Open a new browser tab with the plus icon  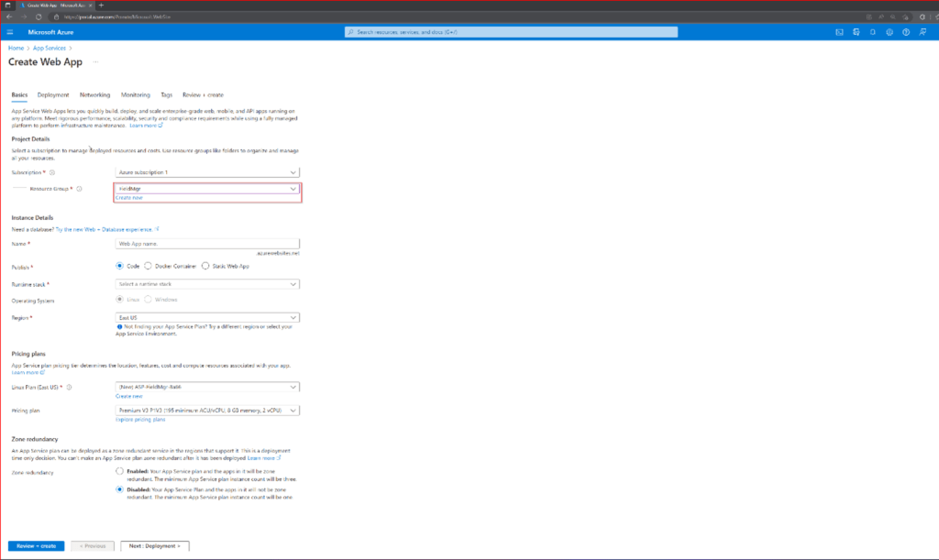point(101,5)
